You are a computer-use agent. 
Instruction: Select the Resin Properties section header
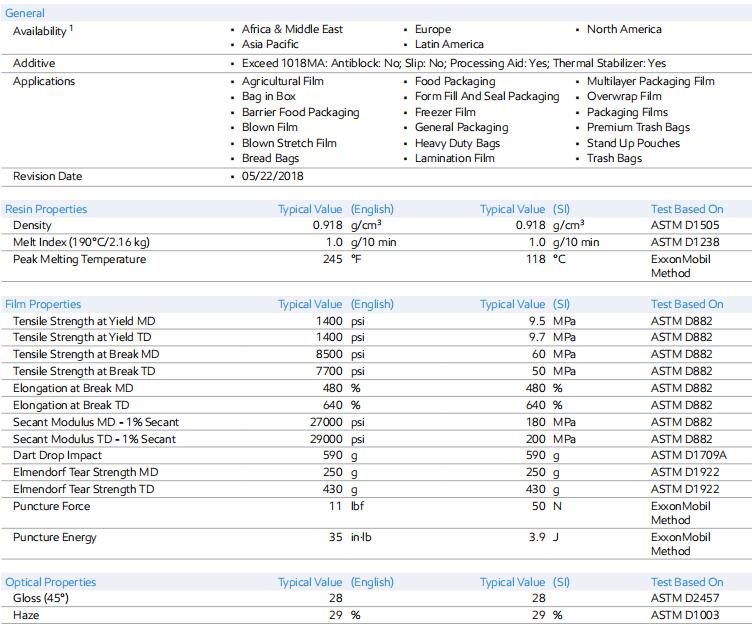(x=46, y=209)
